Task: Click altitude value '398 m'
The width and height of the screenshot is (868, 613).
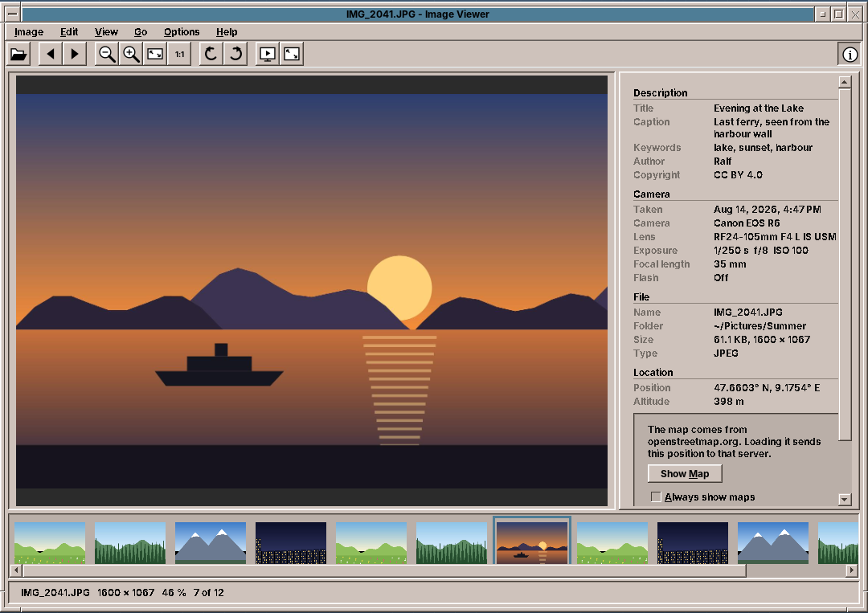Action: coord(728,402)
